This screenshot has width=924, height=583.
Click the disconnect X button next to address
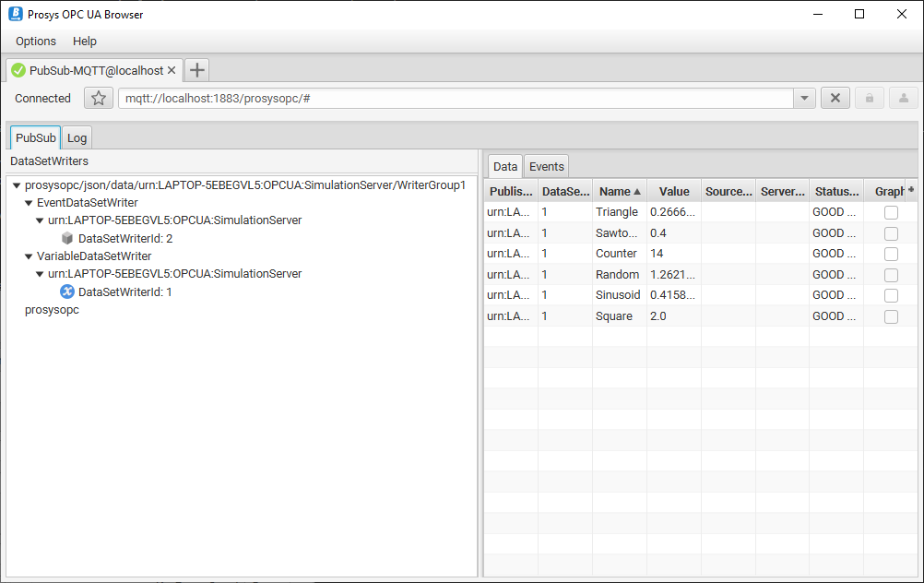[x=835, y=99]
